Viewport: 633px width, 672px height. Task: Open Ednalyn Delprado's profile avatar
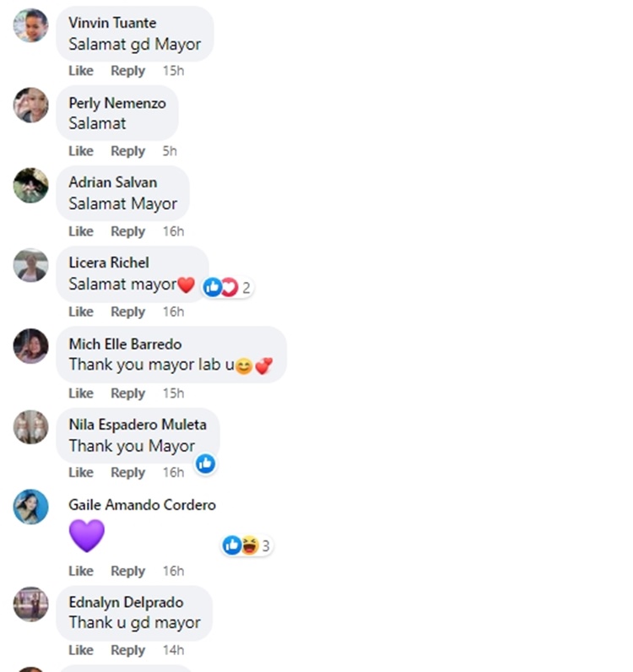[30, 604]
